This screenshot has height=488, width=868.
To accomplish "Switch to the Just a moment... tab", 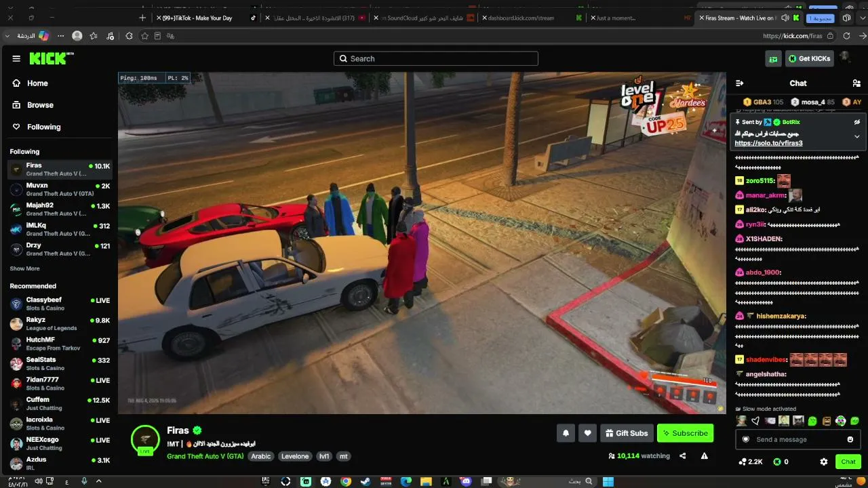I will 641,18.
